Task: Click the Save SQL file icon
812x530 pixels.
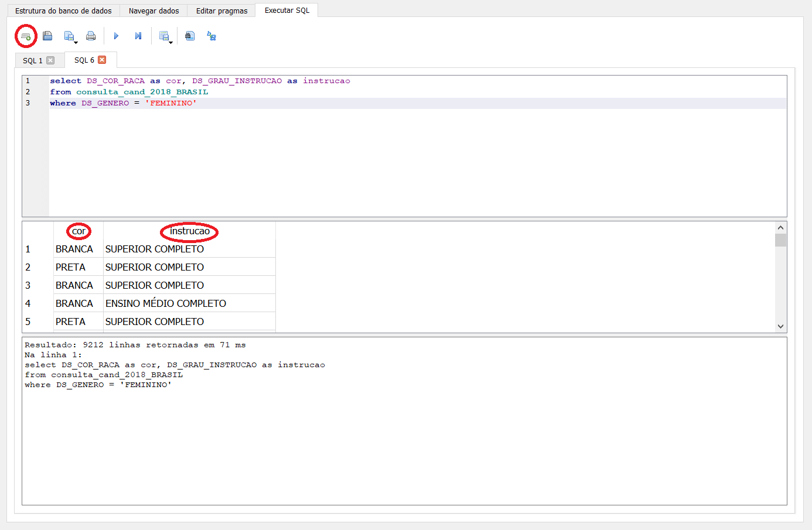Action: (x=69, y=36)
